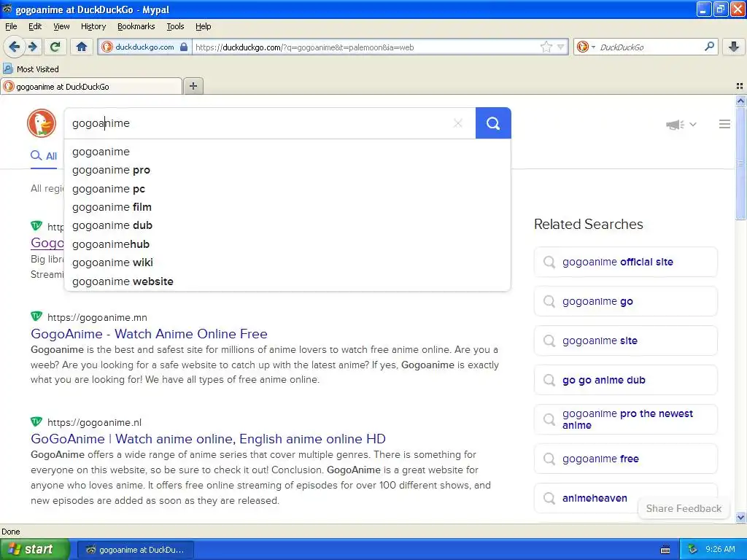Screen dimensions: 747x560
Task: Click the page scrollbar up arrow
Action: tap(740, 101)
